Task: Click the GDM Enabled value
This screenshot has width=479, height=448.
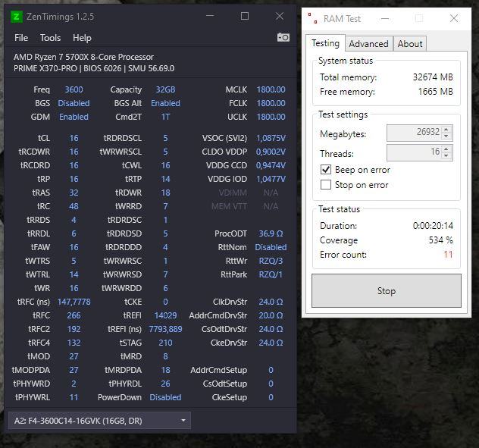Action: point(74,117)
